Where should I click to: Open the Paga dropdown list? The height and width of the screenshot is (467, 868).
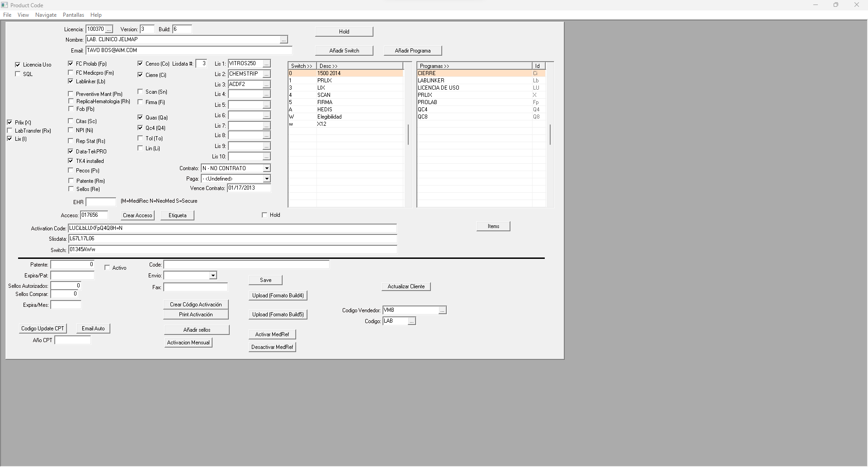coord(267,179)
